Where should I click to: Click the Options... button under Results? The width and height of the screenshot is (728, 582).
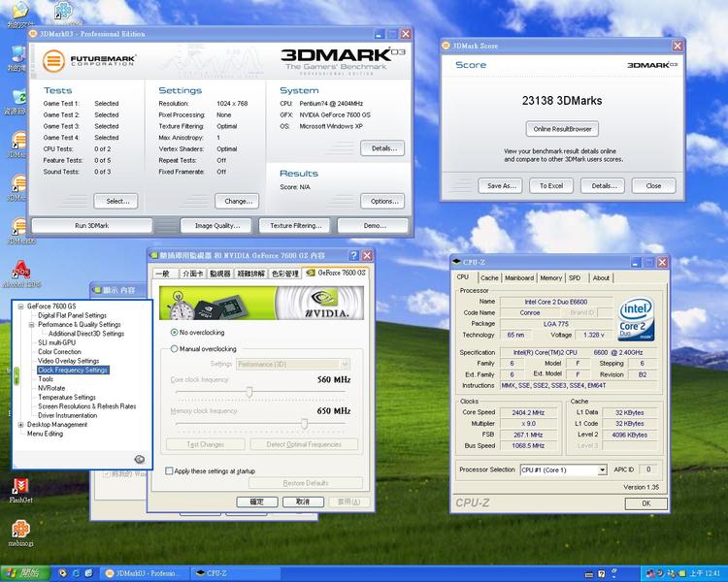point(382,201)
